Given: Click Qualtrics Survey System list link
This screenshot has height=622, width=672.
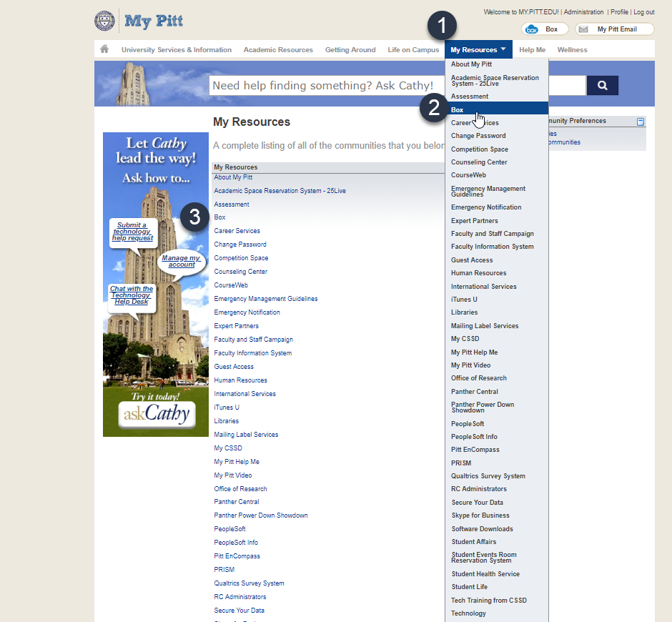Looking at the screenshot, I should click(x=249, y=583).
